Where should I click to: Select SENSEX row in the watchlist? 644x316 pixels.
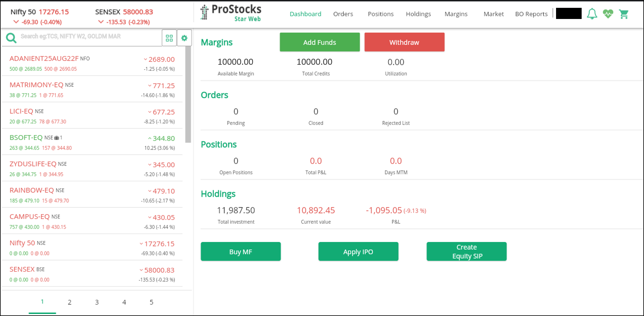click(92, 274)
